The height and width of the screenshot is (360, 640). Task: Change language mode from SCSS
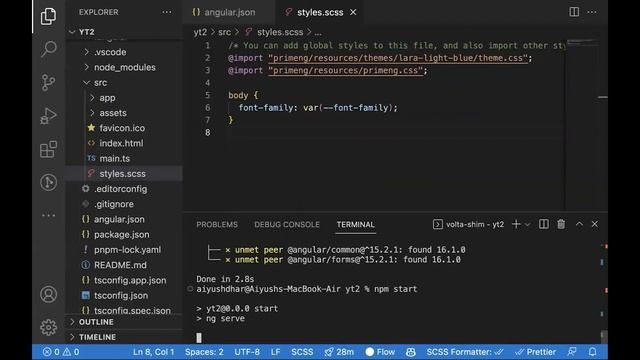302,352
